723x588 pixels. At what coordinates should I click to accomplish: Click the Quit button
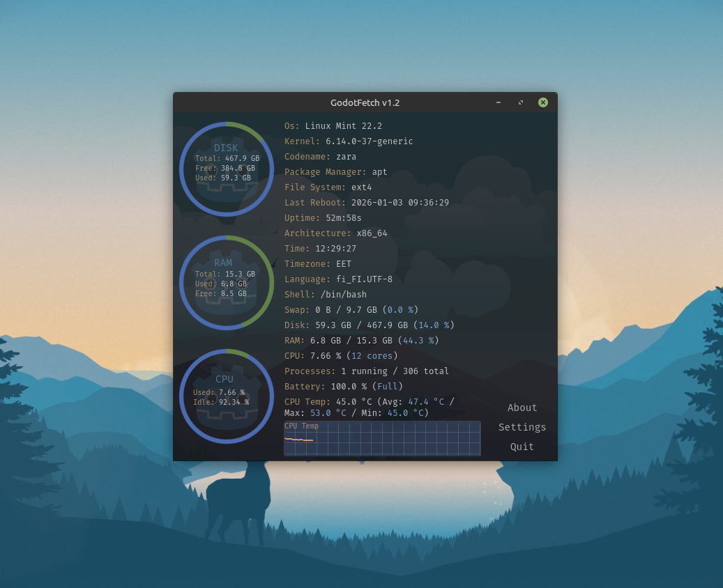pyautogui.click(x=522, y=447)
